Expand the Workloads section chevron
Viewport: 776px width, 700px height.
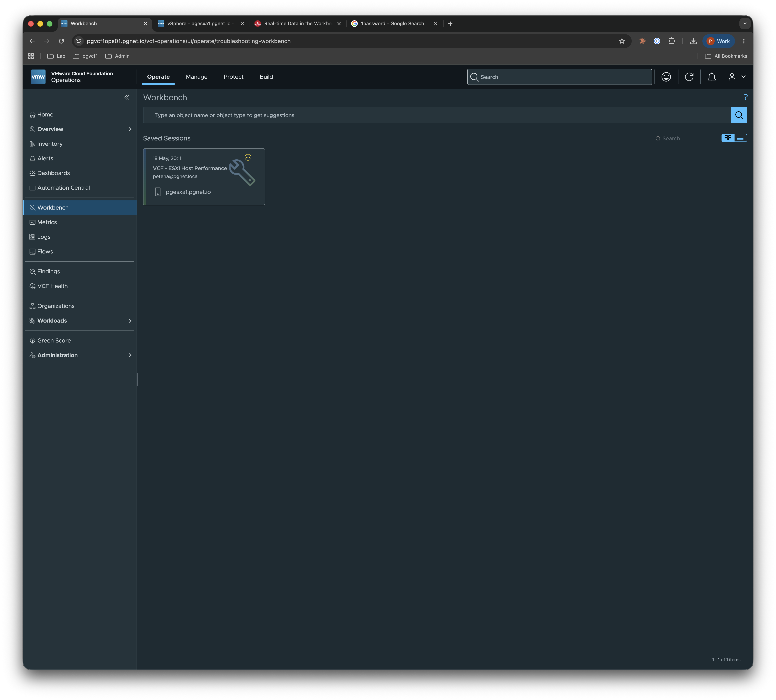pyautogui.click(x=130, y=321)
